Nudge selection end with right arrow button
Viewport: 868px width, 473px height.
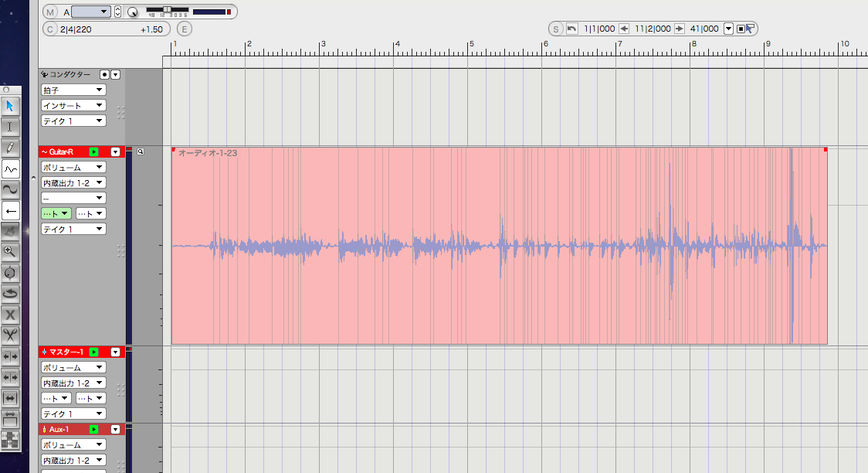coord(680,29)
